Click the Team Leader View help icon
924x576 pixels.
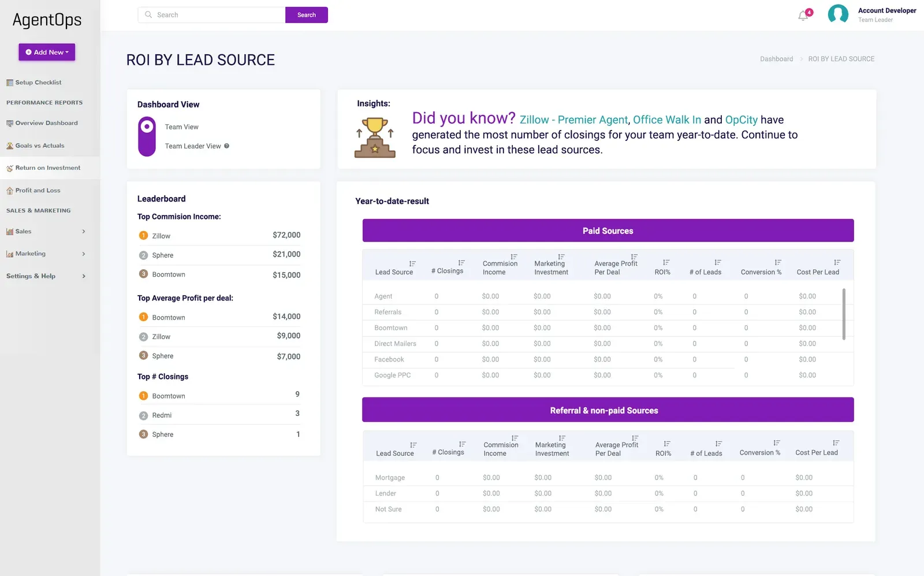click(x=226, y=146)
